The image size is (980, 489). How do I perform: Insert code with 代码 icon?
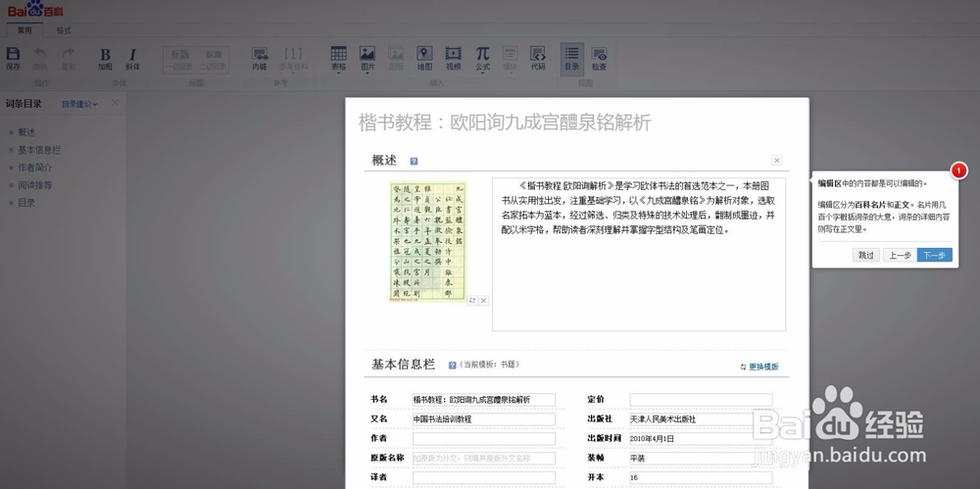537,54
